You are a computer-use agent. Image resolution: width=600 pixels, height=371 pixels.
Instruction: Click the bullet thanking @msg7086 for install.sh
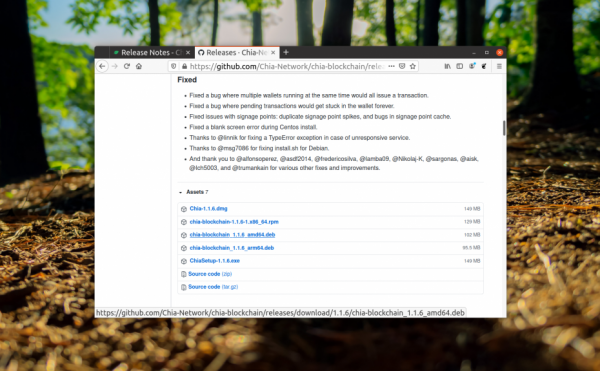(x=259, y=148)
